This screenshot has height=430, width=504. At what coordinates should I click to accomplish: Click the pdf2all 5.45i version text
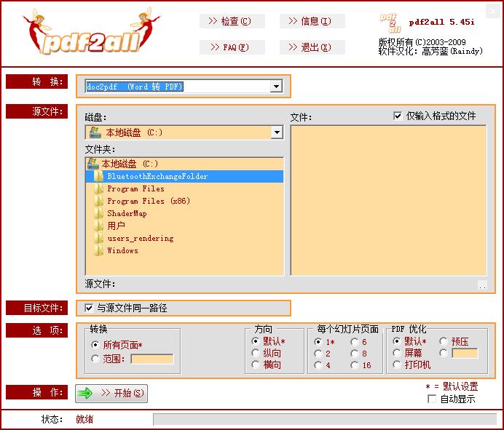(x=441, y=22)
